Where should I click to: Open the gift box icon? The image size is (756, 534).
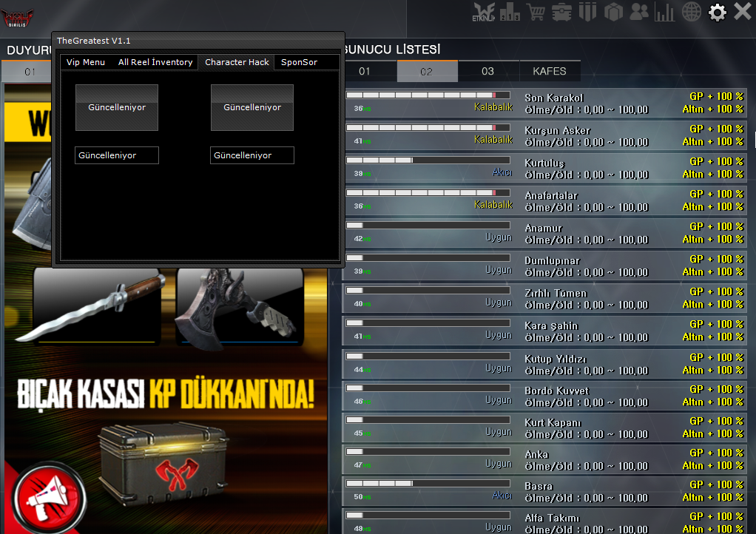613,12
